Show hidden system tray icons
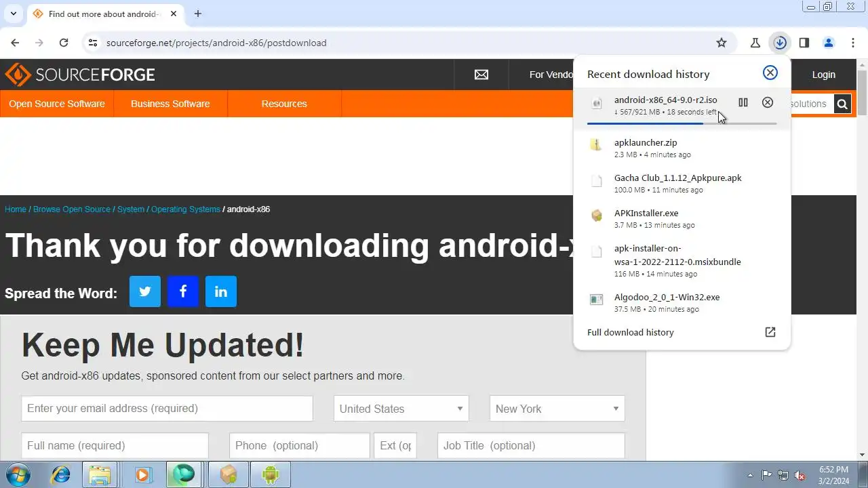Image resolution: width=868 pixels, height=488 pixels. tap(750, 475)
